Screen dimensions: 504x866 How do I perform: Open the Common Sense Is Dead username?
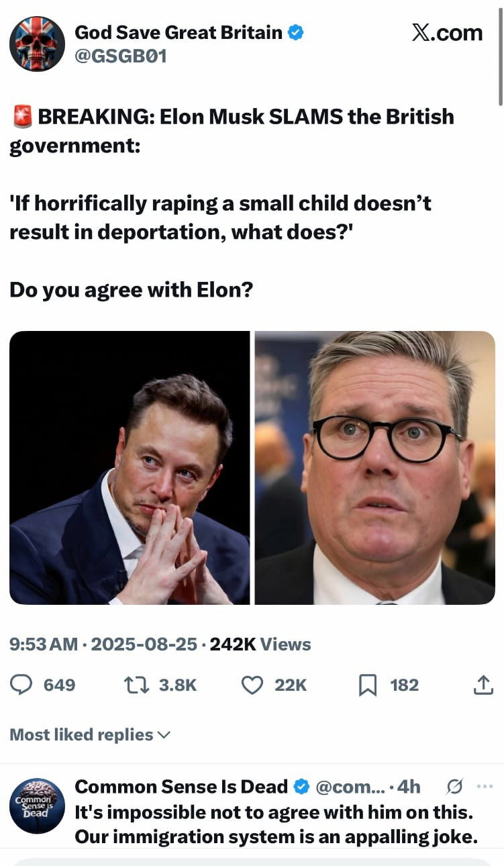click(x=181, y=786)
